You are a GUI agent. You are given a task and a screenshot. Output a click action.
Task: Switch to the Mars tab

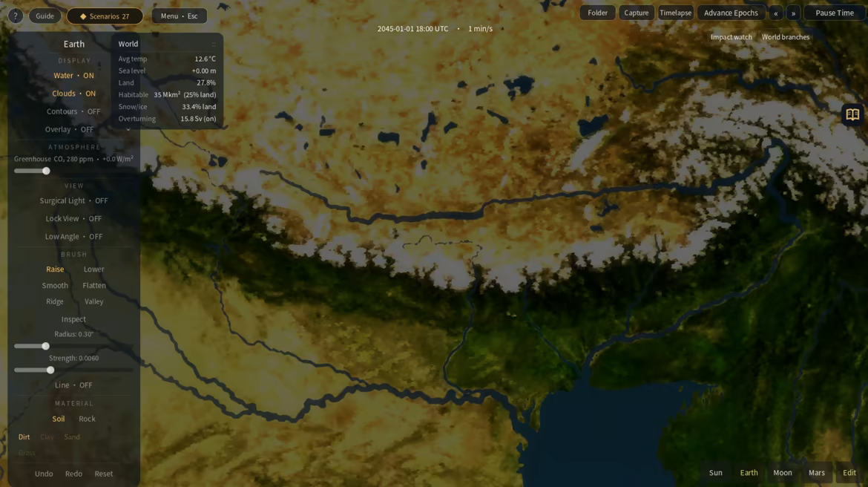tap(817, 473)
